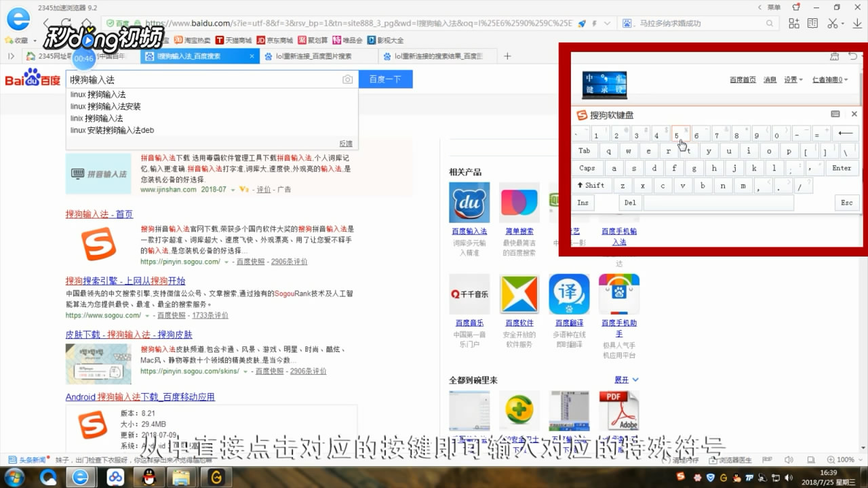Click the 百度手机助手 product icon

coord(619,294)
